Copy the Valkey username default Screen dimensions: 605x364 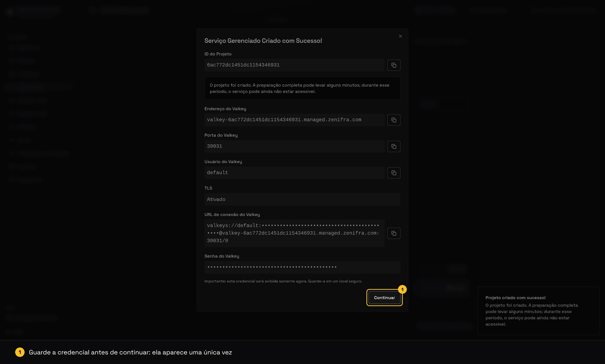click(x=394, y=173)
